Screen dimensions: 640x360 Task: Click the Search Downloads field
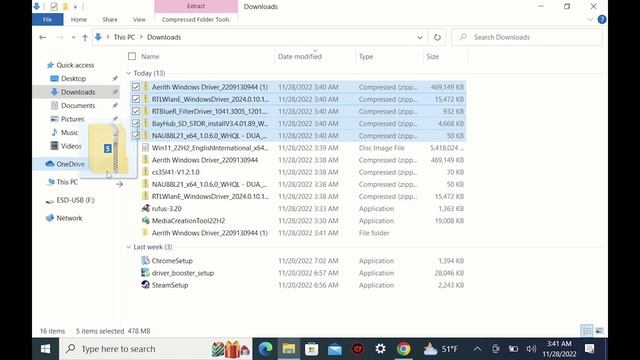[527, 37]
